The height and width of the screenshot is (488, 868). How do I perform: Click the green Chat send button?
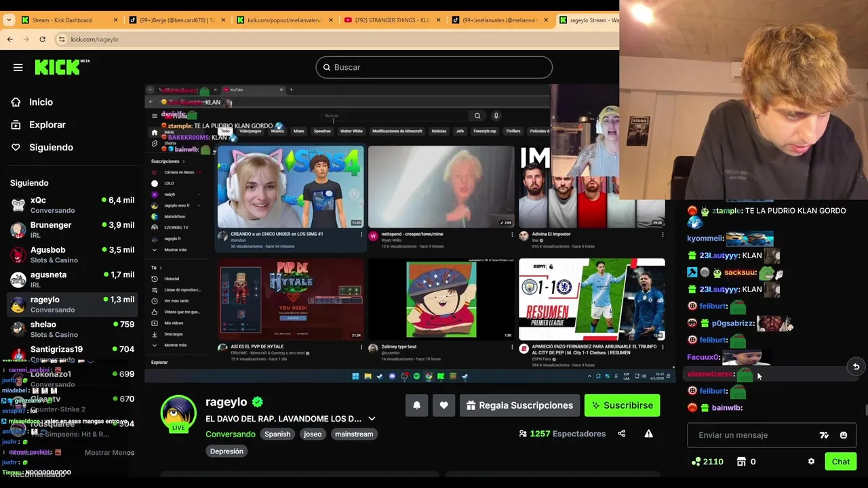(841, 462)
